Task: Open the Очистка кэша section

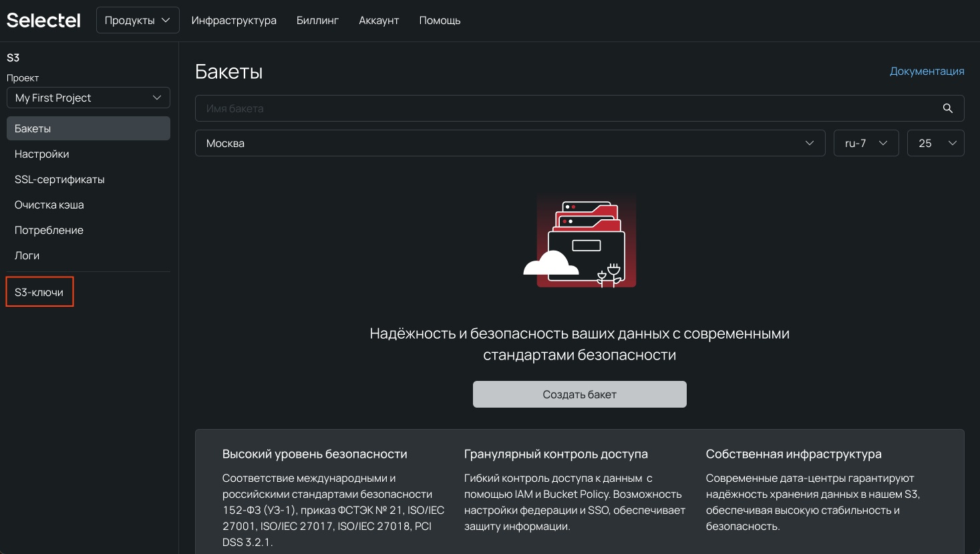Action: tap(49, 204)
